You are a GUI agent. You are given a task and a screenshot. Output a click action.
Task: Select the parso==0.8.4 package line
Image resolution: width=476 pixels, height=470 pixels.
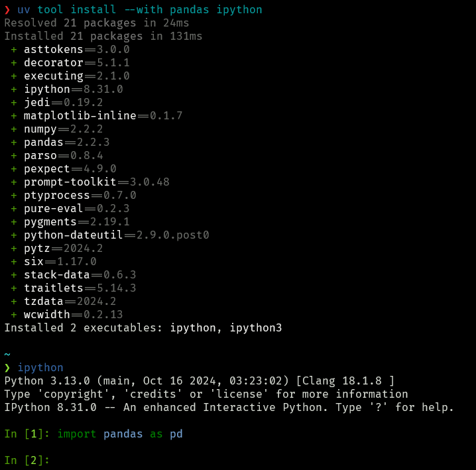57,156
